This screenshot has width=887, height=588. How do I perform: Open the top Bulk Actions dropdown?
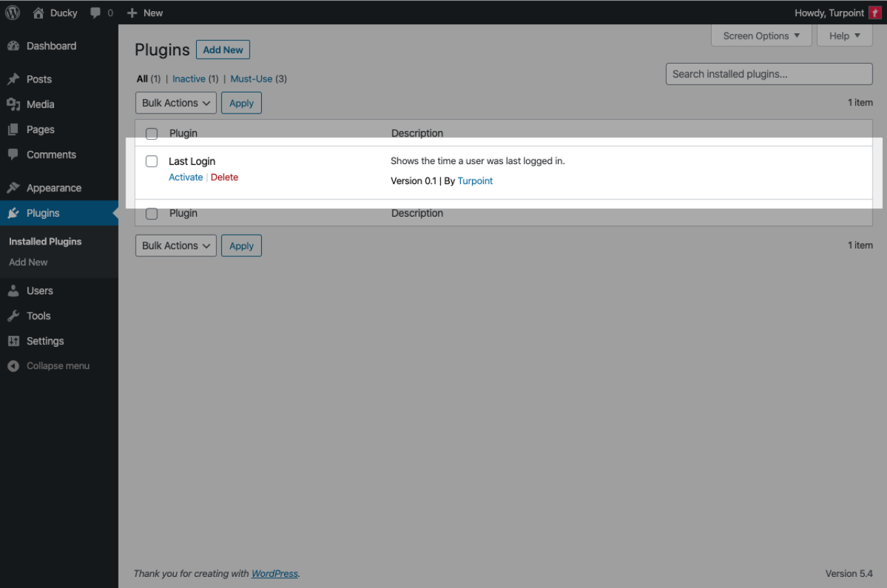pyautogui.click(x=176, y=103)
